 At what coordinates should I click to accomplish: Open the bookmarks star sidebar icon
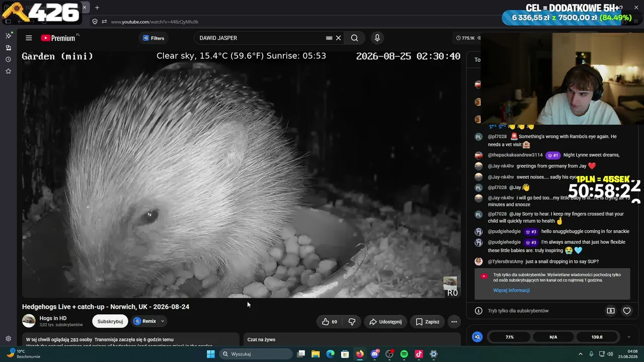8,71
